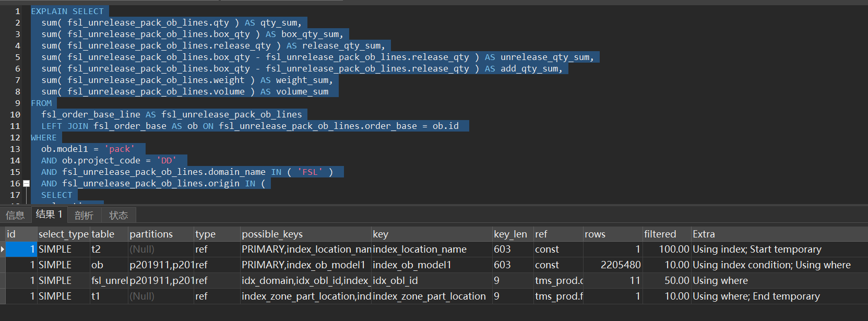The image size is (868, 321).
Task: Click the FROM keyword on line 9
Action: (41, 103)
